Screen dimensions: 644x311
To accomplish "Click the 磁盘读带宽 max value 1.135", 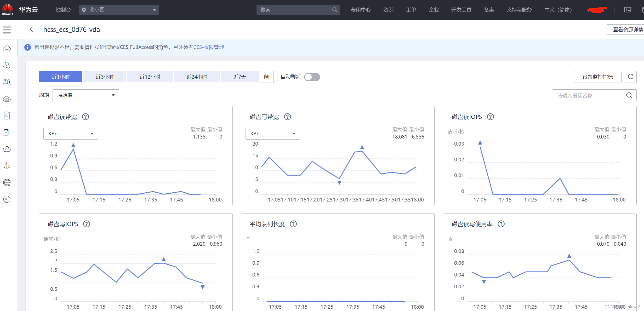I will pyautogui.click(x=199, y=137).
